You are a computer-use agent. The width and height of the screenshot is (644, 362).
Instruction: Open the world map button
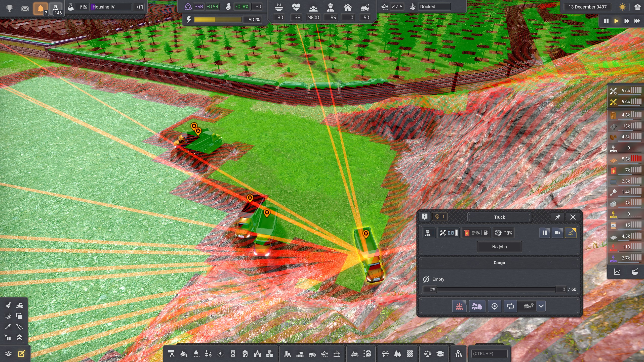(x=458, y=354)
